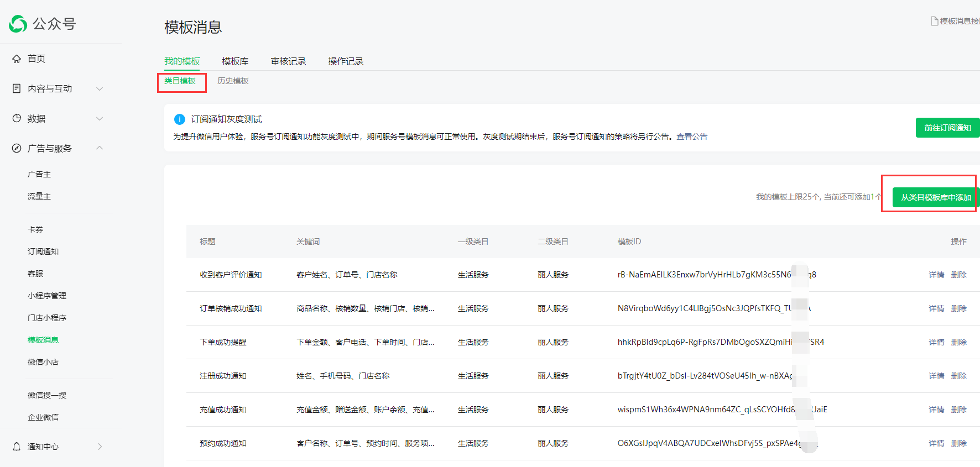The height and width of the screenshot is (467, 980).
Task: Click the bell icon beside 通知中心
Action: (17, 447)
